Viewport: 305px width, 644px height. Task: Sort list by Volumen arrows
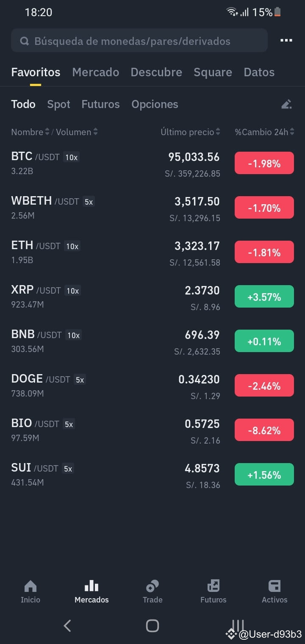95,132
